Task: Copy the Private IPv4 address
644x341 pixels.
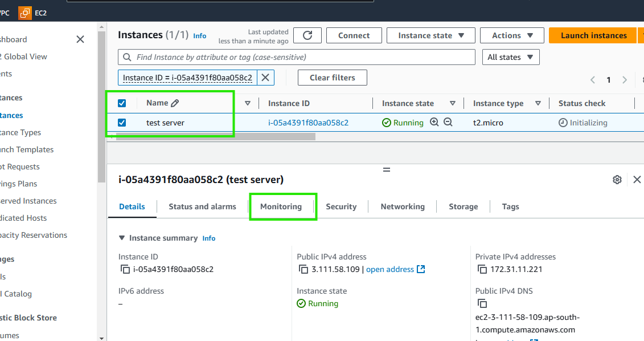Action: pyautogui.click(x=481, y=269)
